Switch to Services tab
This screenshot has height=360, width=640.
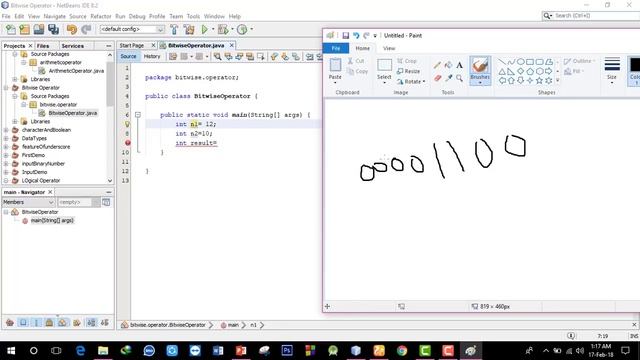tap(73, 46)
